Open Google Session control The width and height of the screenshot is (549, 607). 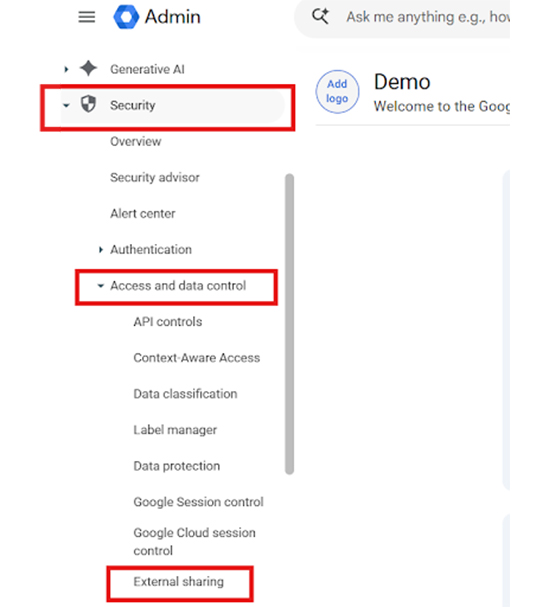pos(199,502)
